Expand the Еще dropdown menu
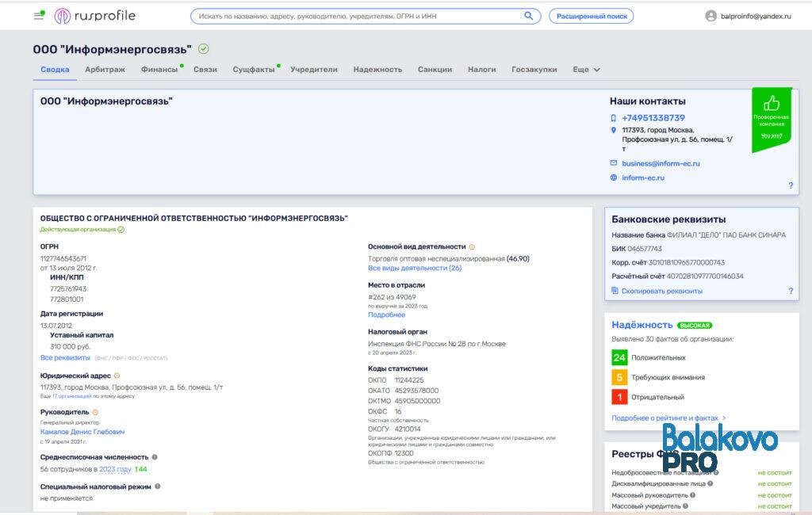Image resolution: width=812 pixels, height=515 pixels. [586, 70]
